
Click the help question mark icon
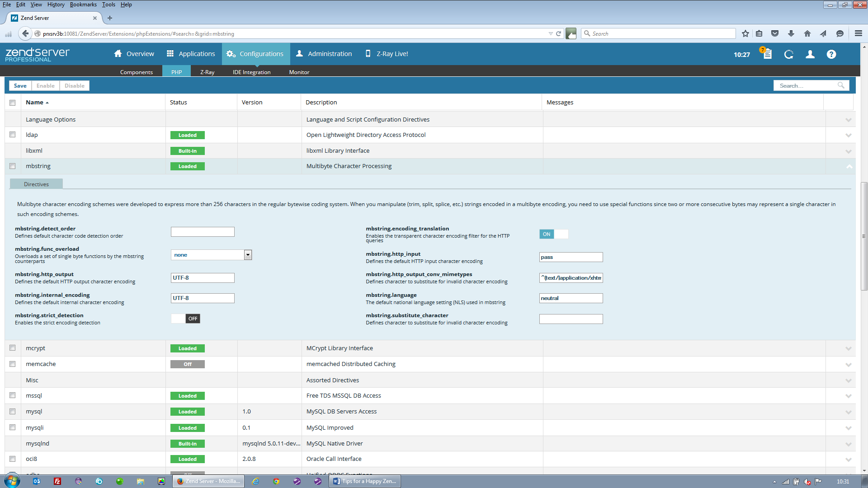831,54
